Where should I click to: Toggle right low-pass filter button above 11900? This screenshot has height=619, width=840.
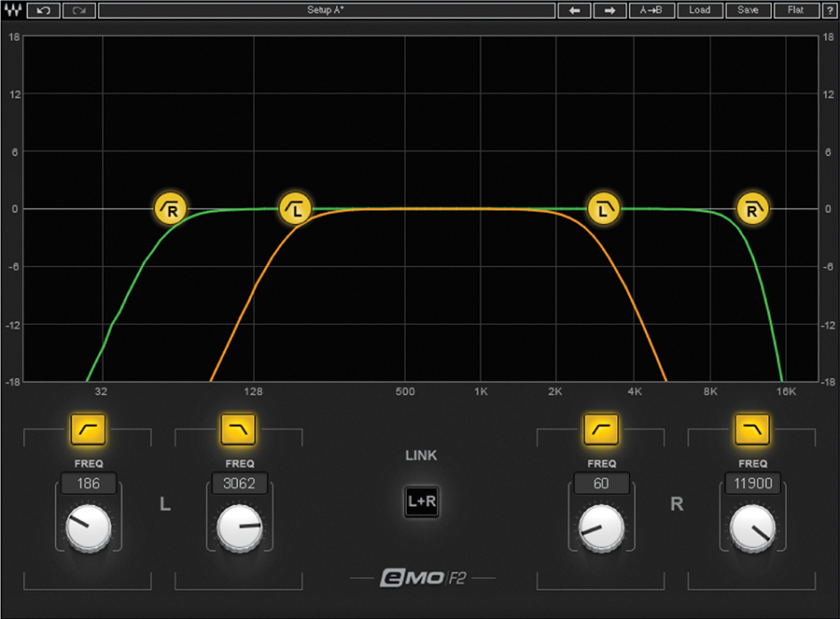pos(752,429)
